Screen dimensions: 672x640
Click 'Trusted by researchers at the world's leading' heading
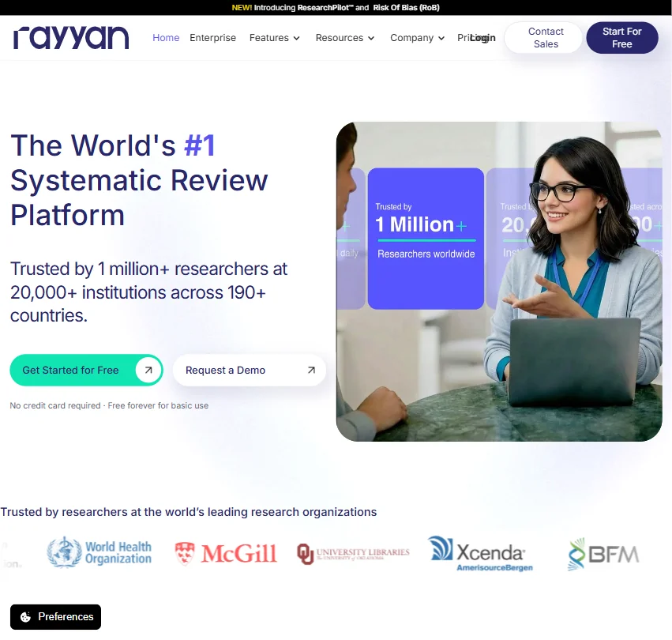[x=189, y=512]
